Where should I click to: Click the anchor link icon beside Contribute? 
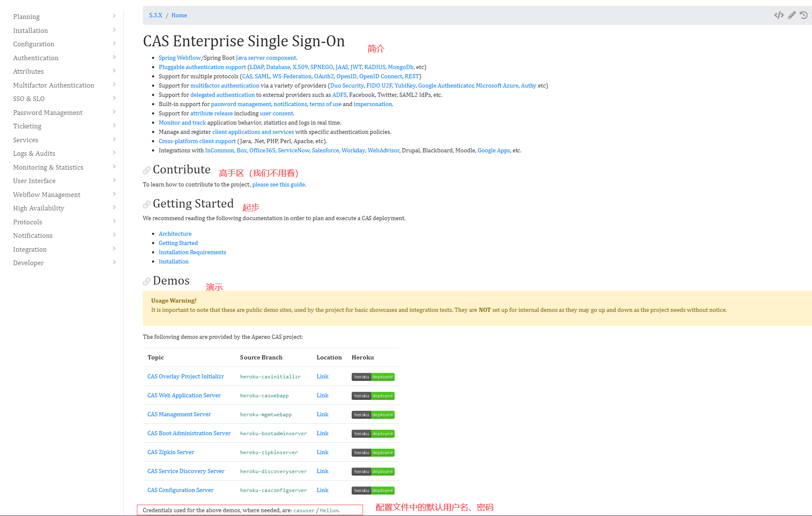[x=147, y=170]
